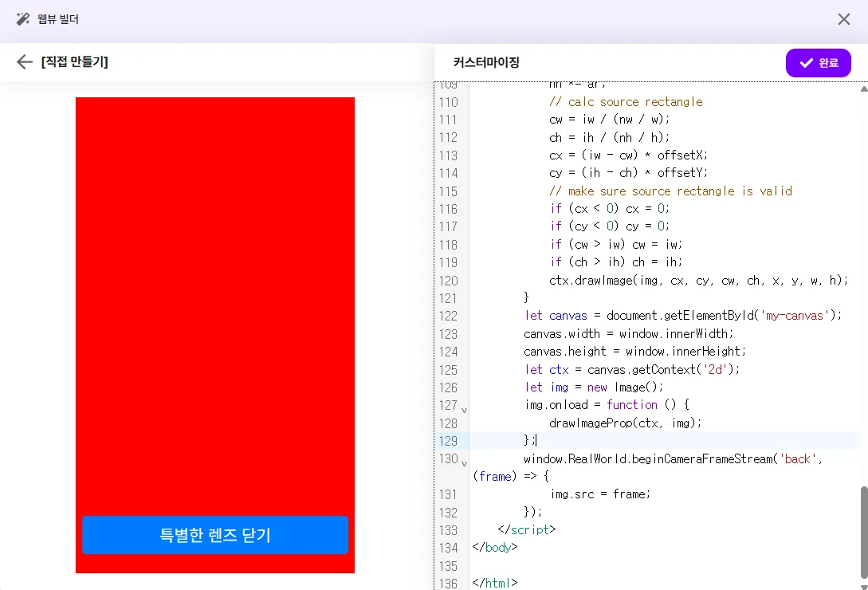
Task: Click the 커스터마이징 panel title
Action: 486,63
